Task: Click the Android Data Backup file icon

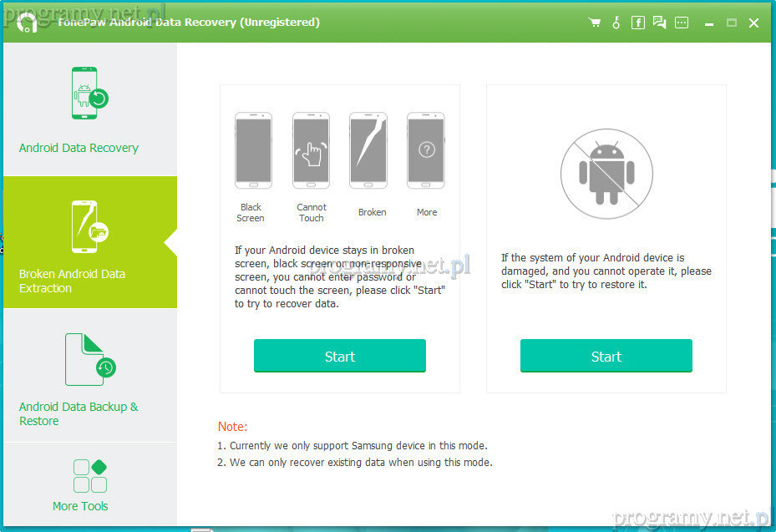Action: [x=90, y=360]
